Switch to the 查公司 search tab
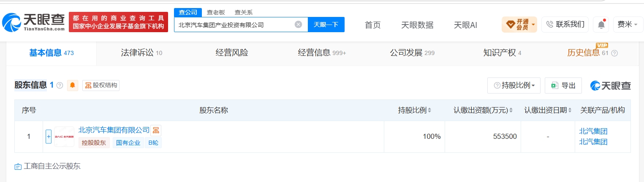Image resolution: width=644 pixels, height=182 pixels. coord(188,12)
